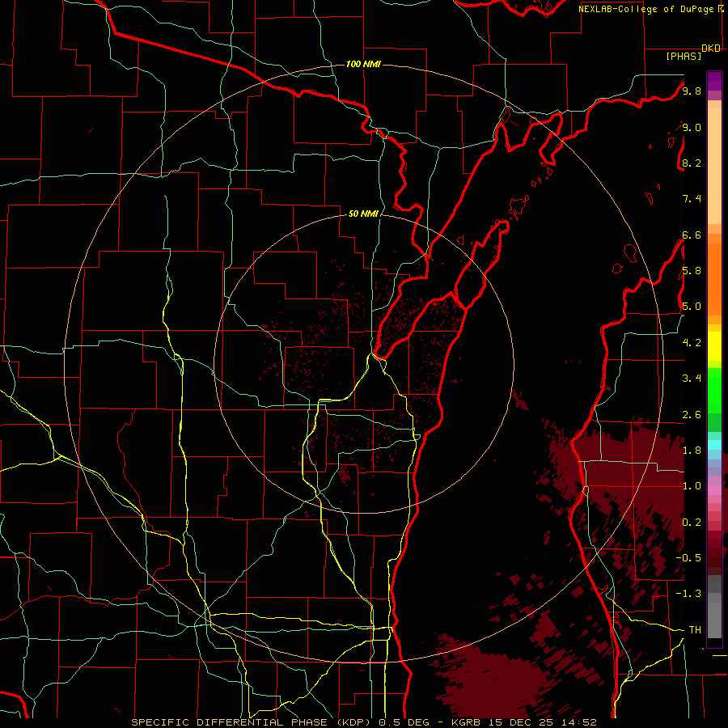The image size is (728, 728).
Task: Click the 9.0 value on the color scale
Action: click(x=692, y=127)
